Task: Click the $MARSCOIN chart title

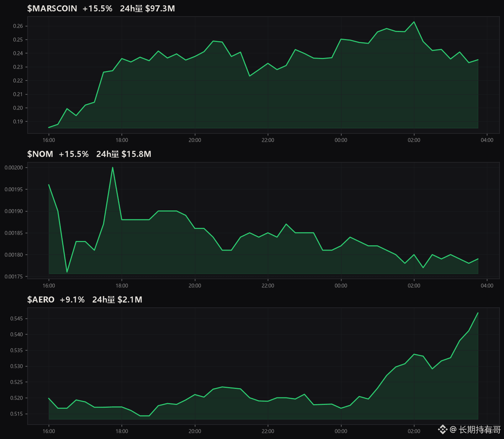Action: click(52, 9)
